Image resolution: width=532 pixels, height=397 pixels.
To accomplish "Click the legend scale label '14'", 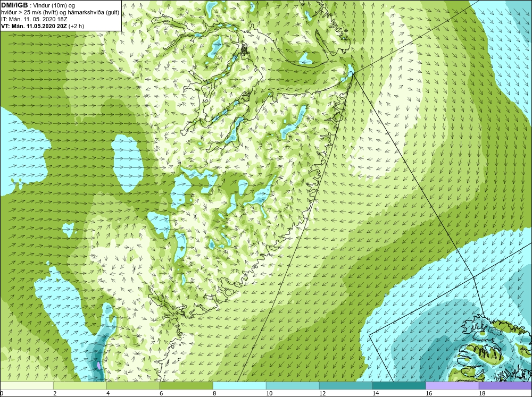I will click(376, 393).
